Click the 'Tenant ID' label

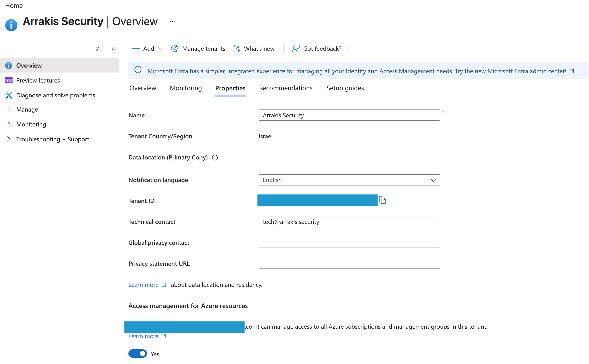(141, 201)
